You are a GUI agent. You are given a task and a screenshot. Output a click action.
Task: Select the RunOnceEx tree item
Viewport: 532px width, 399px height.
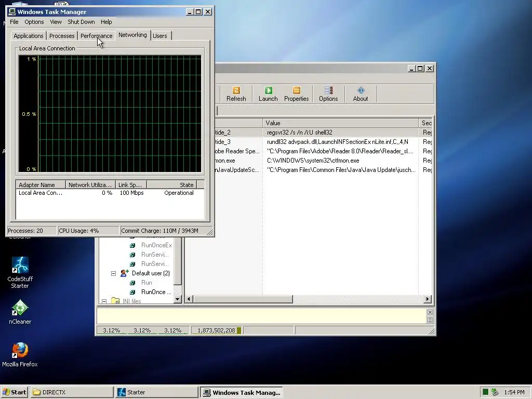coord(156,245)
